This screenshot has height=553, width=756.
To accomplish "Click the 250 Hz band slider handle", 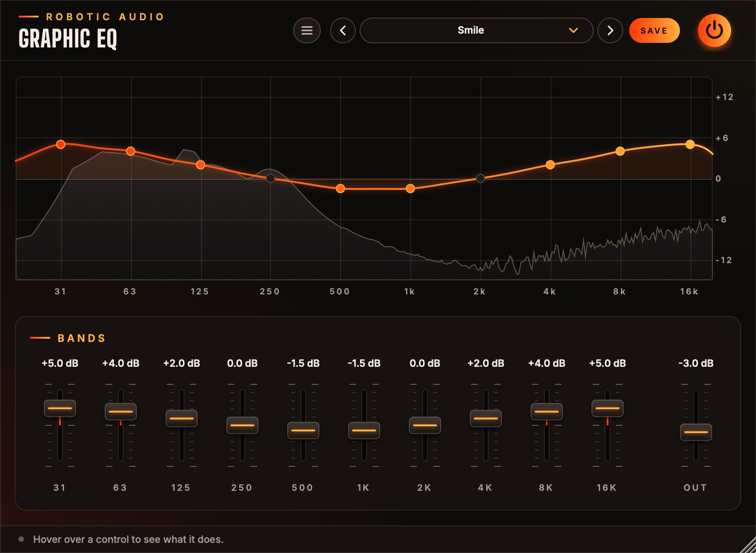I will 242,425.
